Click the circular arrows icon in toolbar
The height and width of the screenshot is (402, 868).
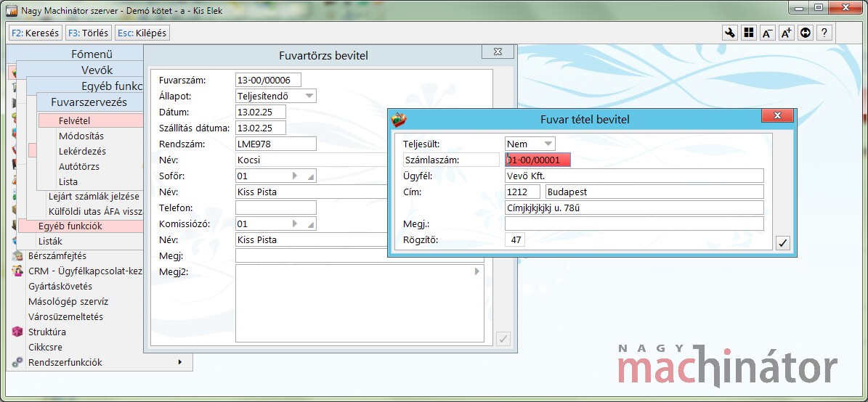[x=806, y=33]
